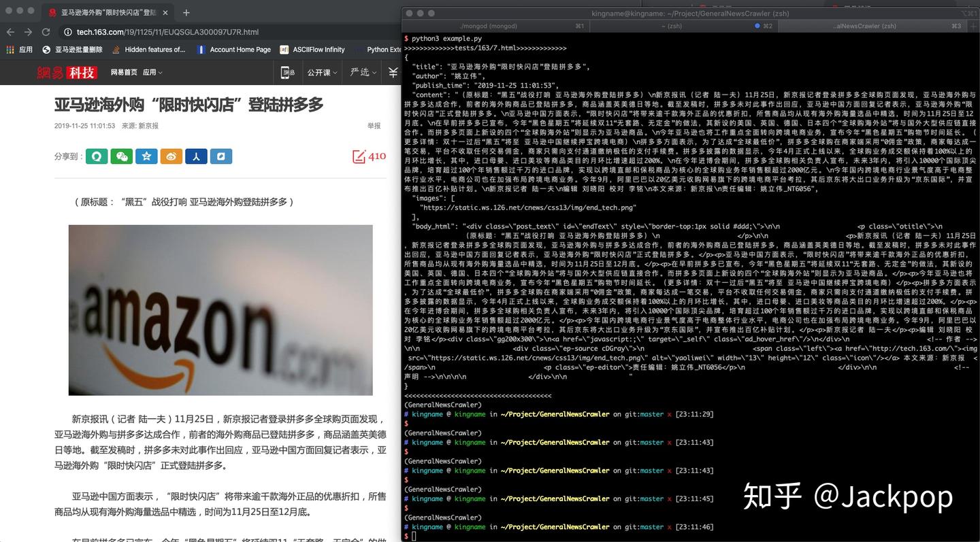Click inside the browser address bar

[x=204, y=31]
